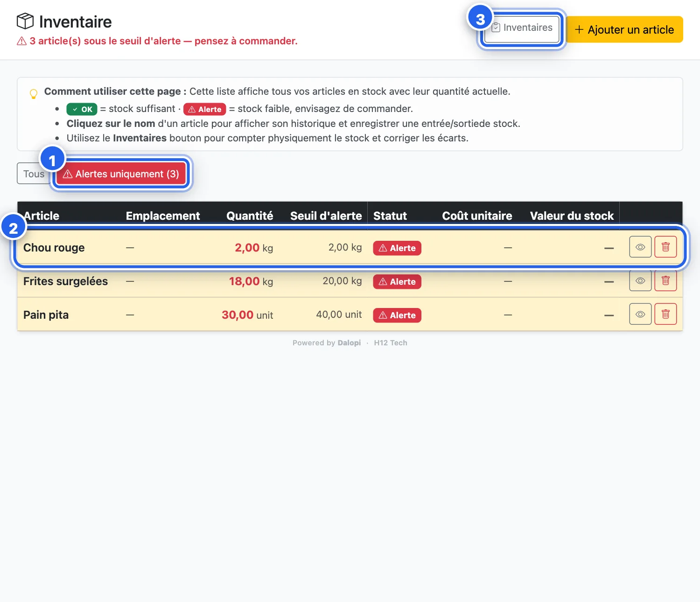The height and width of the screenshot is (602, 700).
Task: Click the Inventaire page title
Action: (76, 21)
